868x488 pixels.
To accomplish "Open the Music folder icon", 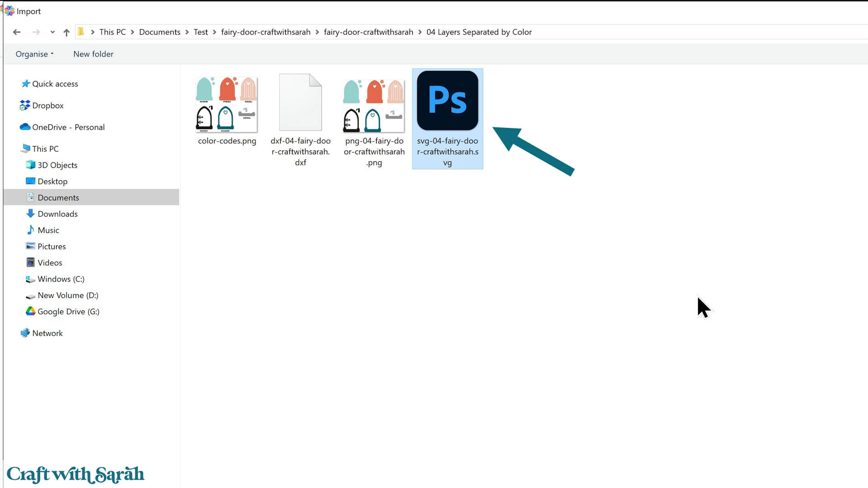I will coord(30,230).
